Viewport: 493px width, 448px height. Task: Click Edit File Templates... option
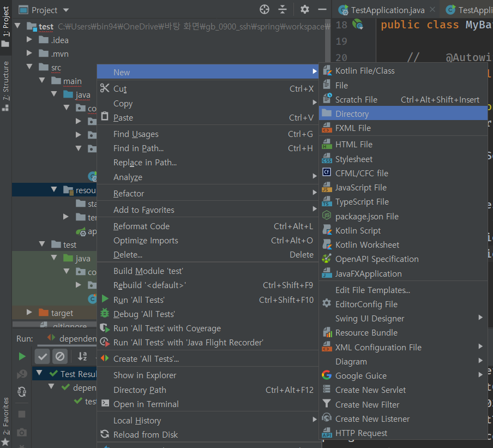click(x=403, y=290)
